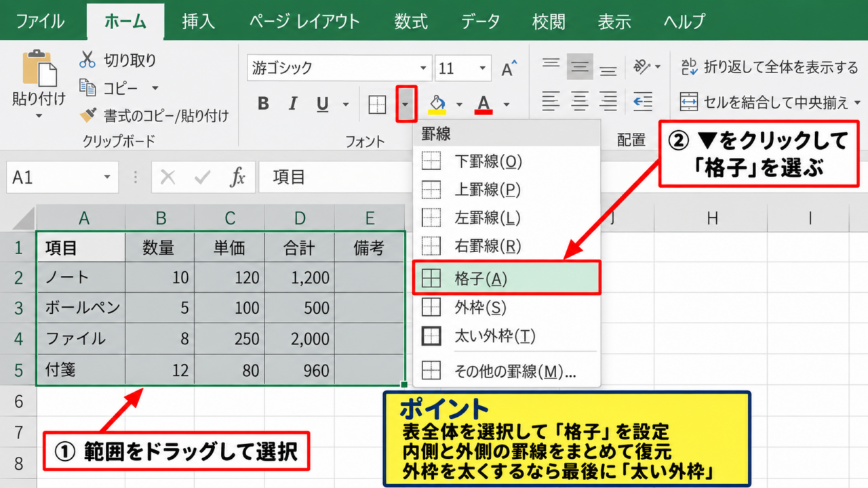This screenshot has width=868, height=488.
Task: Align text left
Action: tap(551, 102)
